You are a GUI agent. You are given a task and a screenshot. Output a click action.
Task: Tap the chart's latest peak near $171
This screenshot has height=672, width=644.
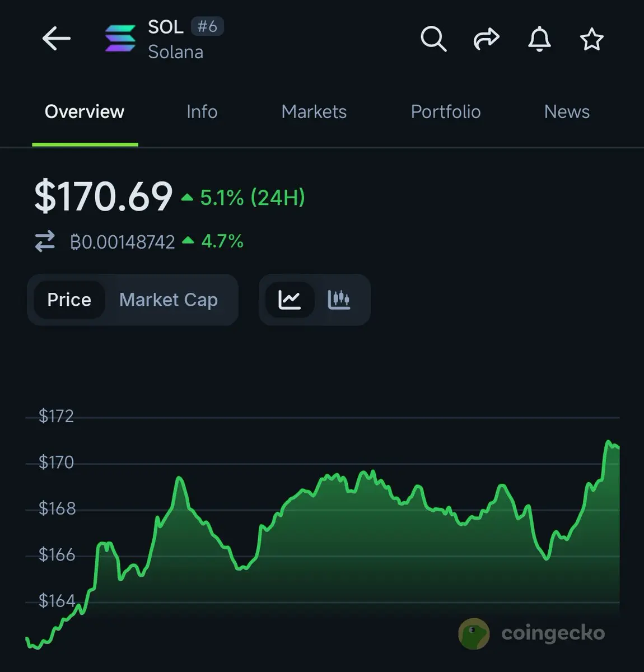coord(608,442)
